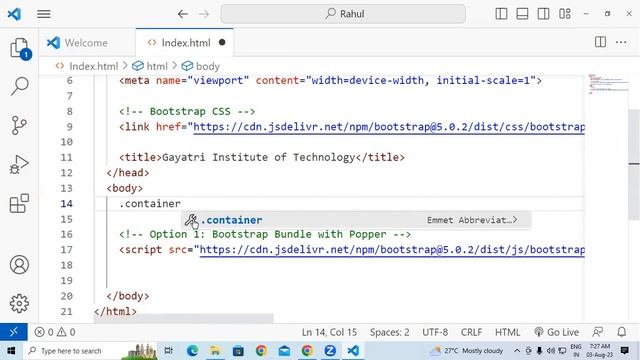Open the remote window status button
This screenshot has height=360, width=640.
click(13, 332)
